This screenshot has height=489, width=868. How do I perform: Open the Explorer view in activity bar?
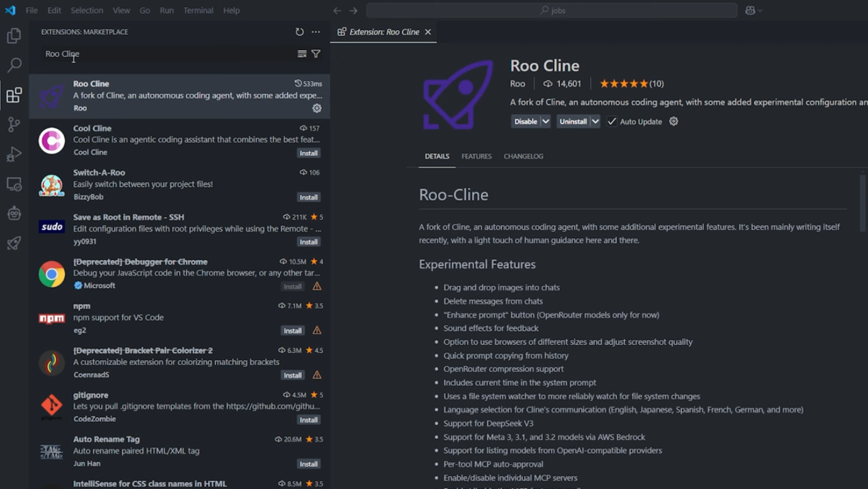click(14, 36)
